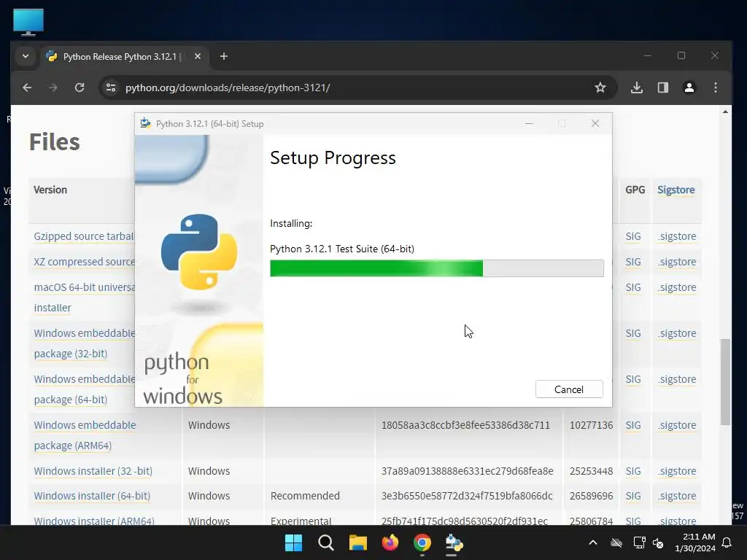Viewport: 747px width, 560px height.
Task: Open a new Chrome tab with plus button
Action: tap(223, 56)
